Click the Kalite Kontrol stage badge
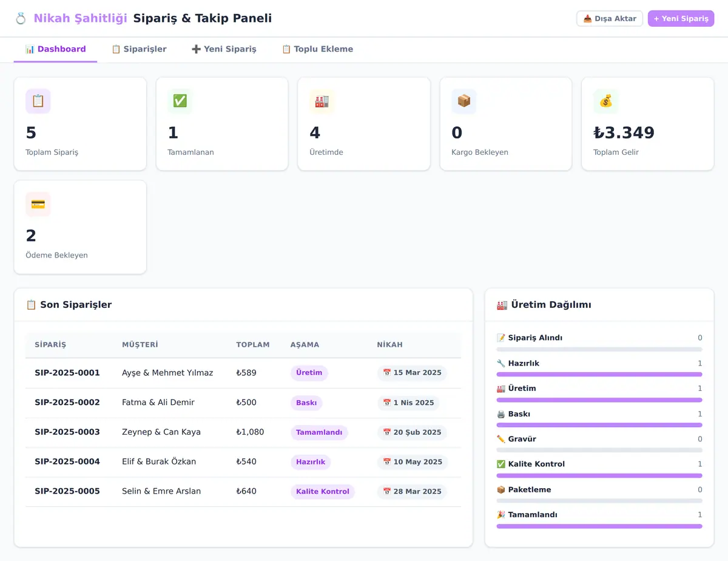The width and height of the screenshot is (728, 561). pyautogui.click(x=322, y=491)
